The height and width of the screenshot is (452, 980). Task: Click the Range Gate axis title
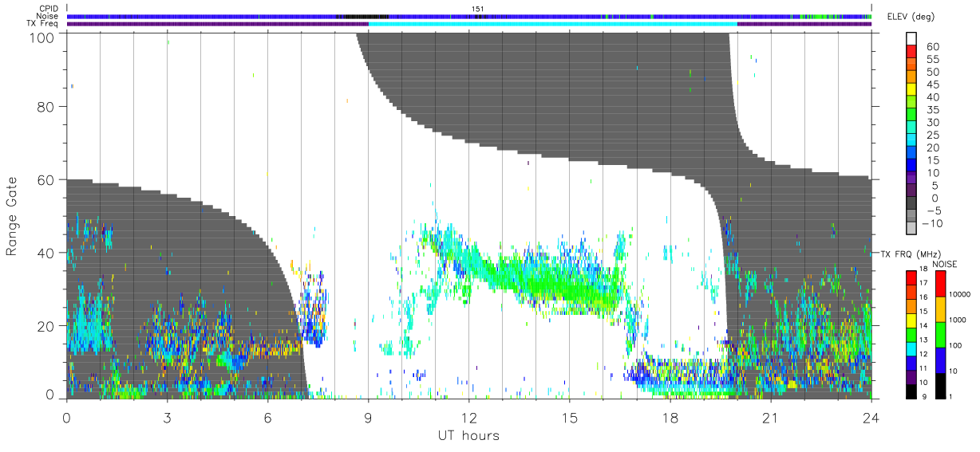pos(12,215)
